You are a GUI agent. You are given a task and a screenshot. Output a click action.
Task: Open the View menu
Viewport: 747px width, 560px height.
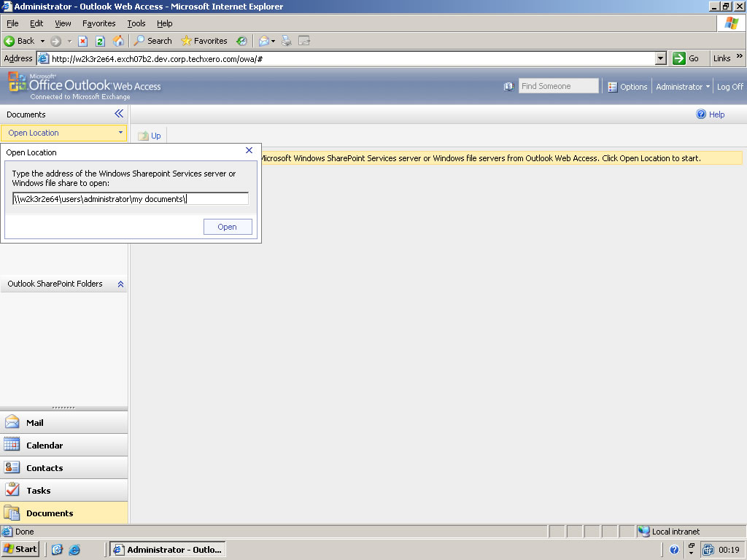[x=63, y=23]
